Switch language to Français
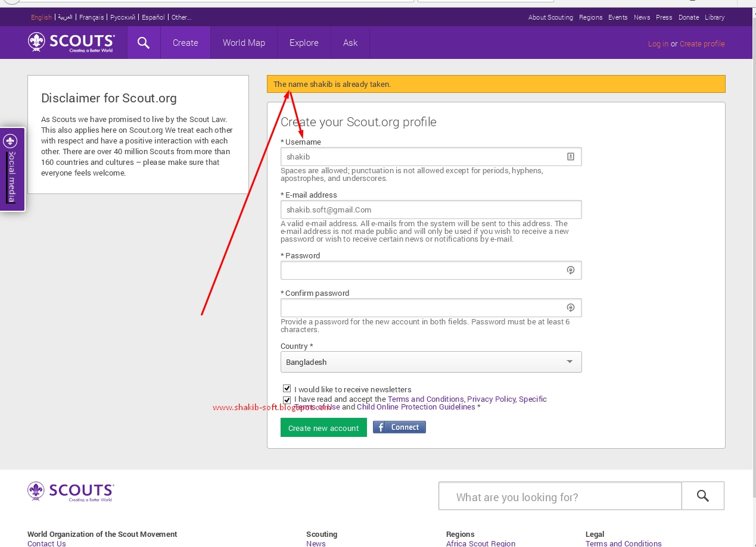Image resolution: width=756 pixels, height=547 pixels. [91, 17]
